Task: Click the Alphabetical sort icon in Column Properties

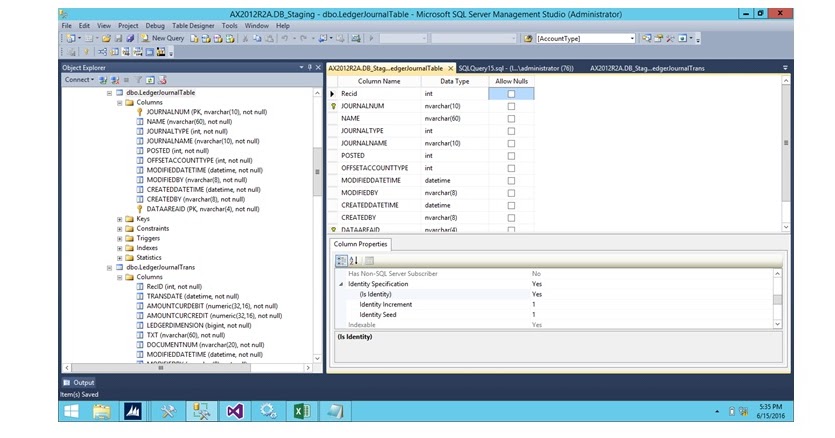Action: coord(354,261)
